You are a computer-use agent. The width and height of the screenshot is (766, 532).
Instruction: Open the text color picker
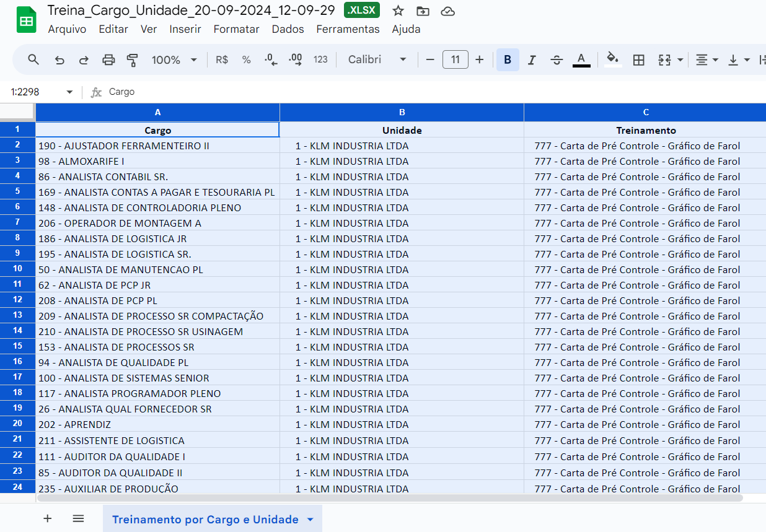[581, 59]
